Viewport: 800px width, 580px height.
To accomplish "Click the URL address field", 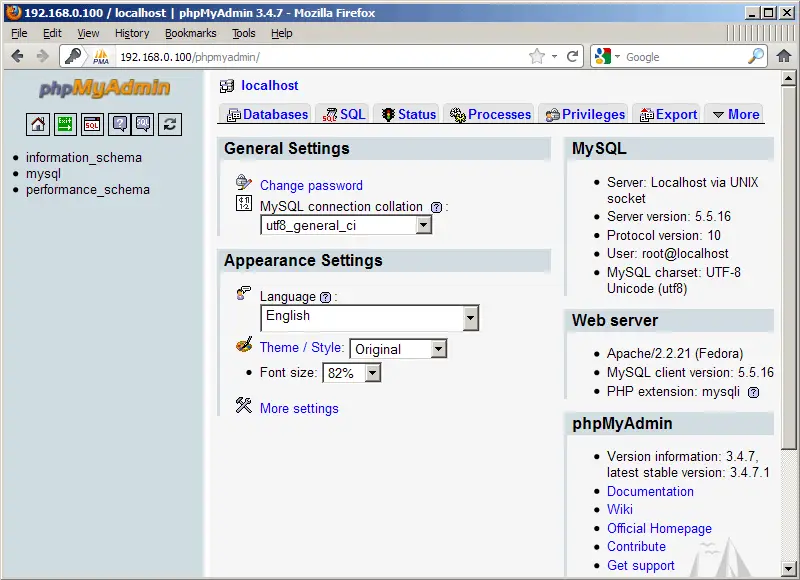I will [x=321, y=57].
